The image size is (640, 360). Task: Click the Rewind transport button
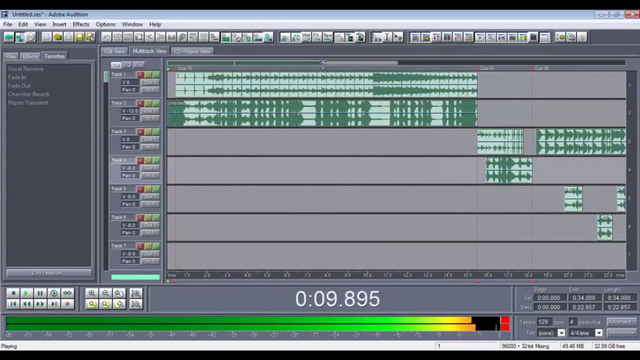(27, 304)
